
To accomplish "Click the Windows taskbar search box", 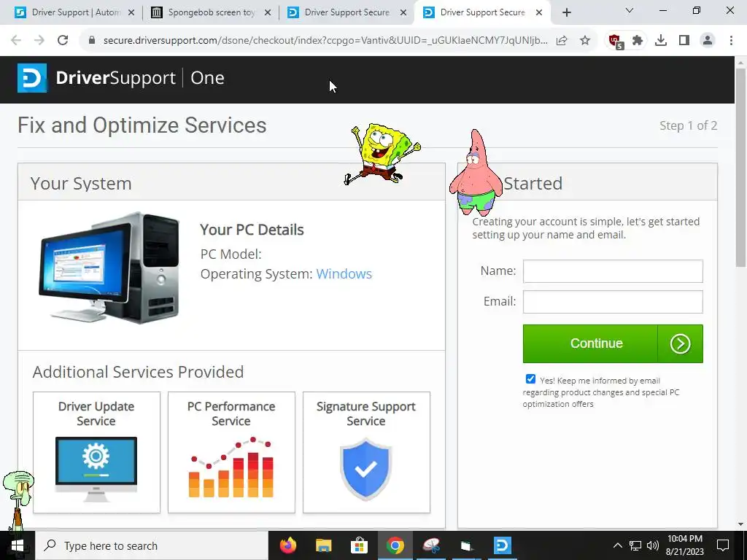I will coord(152,545).
